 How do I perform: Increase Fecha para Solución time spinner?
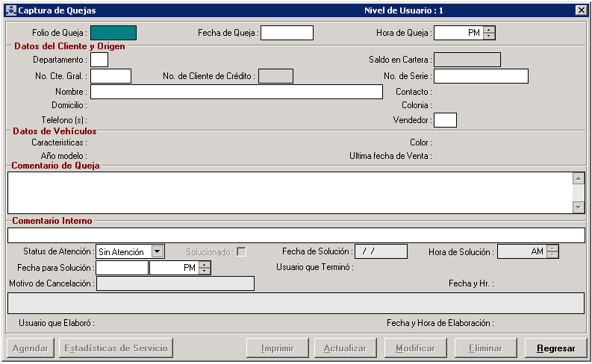pyautogui.click(x=205, y=265)
